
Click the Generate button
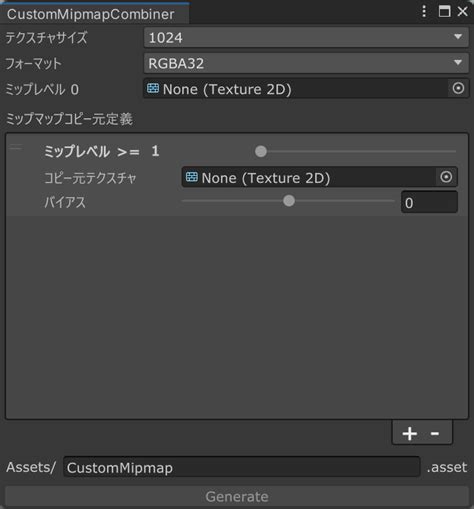pos(237,497)
